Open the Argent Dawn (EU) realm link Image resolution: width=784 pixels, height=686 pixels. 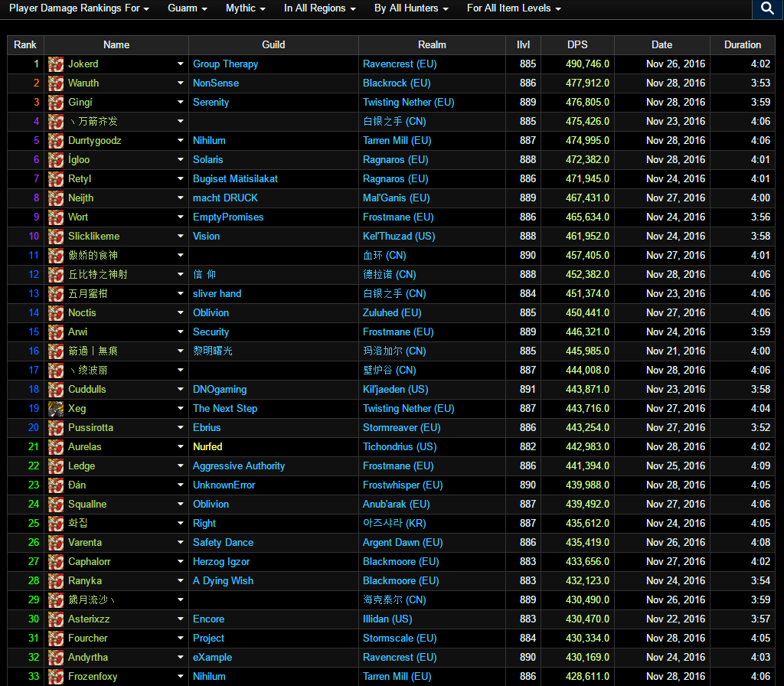click(403, 543)
